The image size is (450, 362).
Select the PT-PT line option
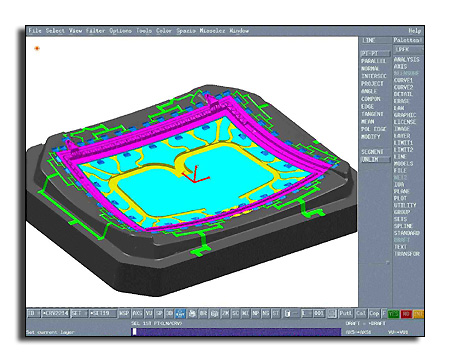(x=375, y=53)
